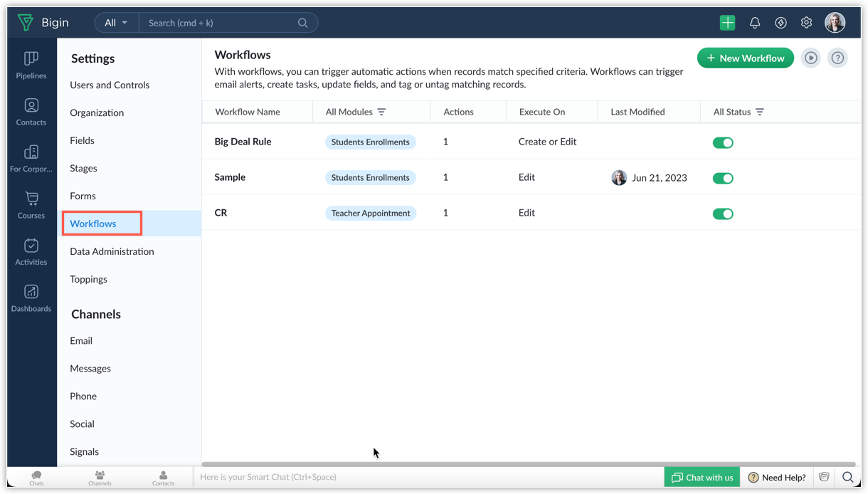Screen dimensions: 868x494
Task: Open Toppings settings
Action: [x=88, y=279]
